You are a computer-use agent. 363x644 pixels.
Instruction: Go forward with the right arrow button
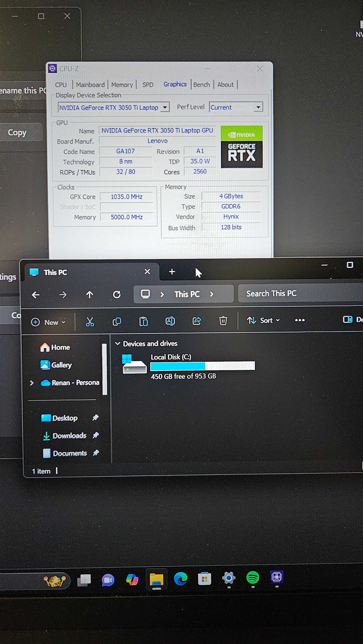tap(63, 295)
